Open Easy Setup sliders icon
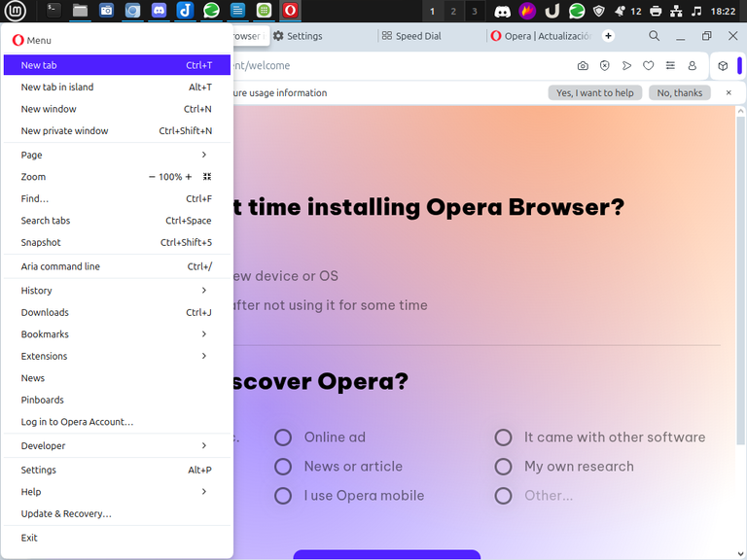Image resolution: width=747 pixels, height=560 pixels. pyautogui.click(x=670, y=66)
